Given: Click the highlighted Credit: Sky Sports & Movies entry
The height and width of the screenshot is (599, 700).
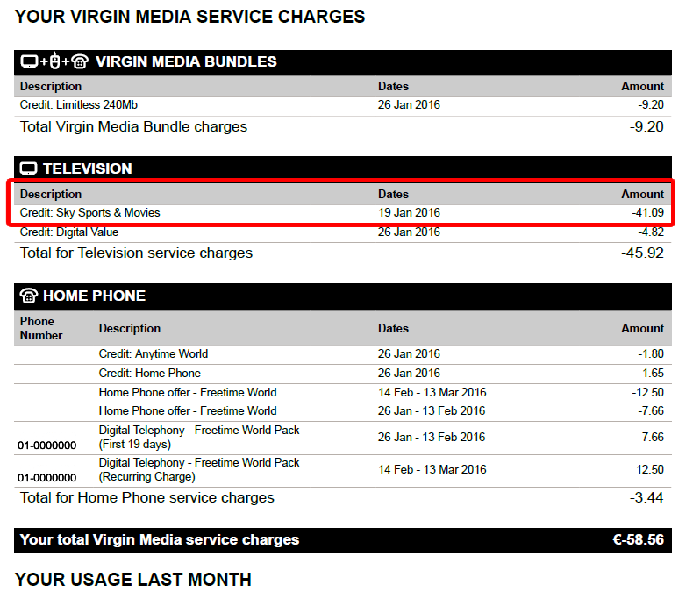Looking at the screenshot, I should click(90, 212).
